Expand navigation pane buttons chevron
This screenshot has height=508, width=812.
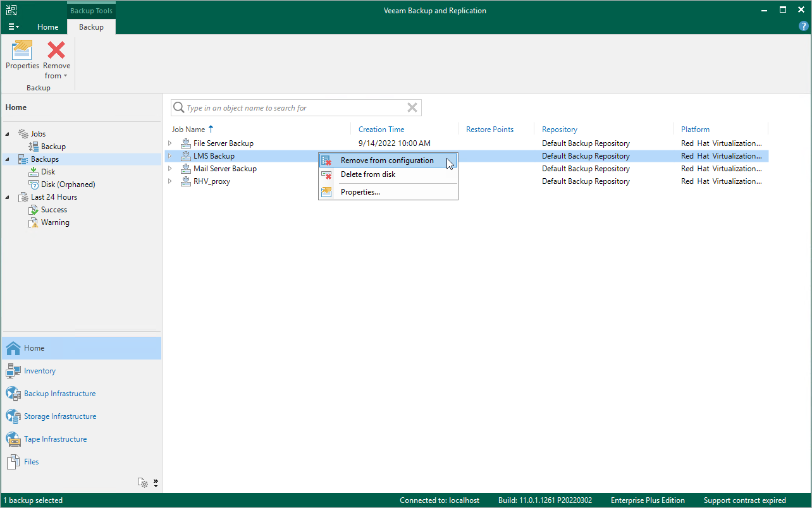(156, 483)
